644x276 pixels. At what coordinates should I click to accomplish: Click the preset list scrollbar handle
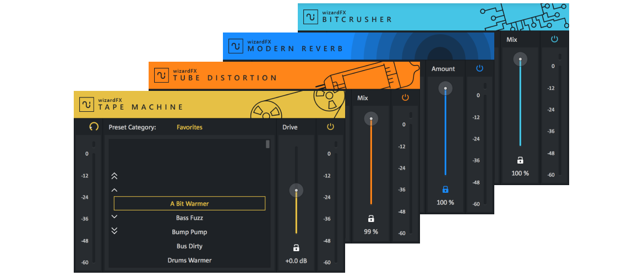click(268, 144)
